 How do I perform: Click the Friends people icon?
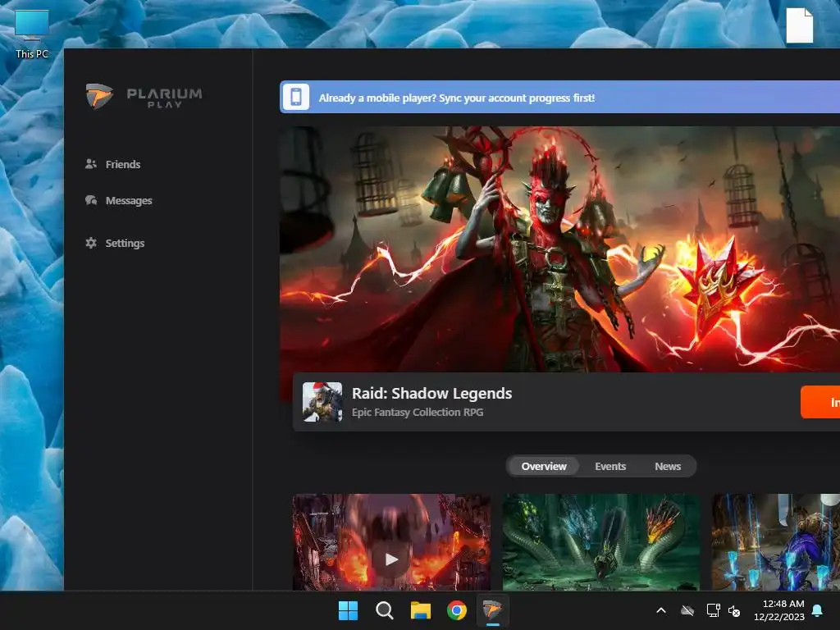[x=91, y=164]
